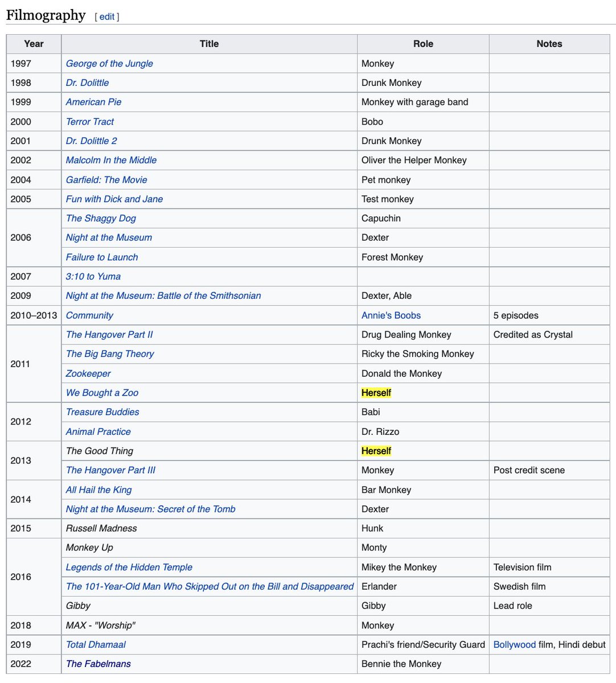The image size is (616, 683).
Task: Visit the All Hail the King link
Action: coord(98,489)
